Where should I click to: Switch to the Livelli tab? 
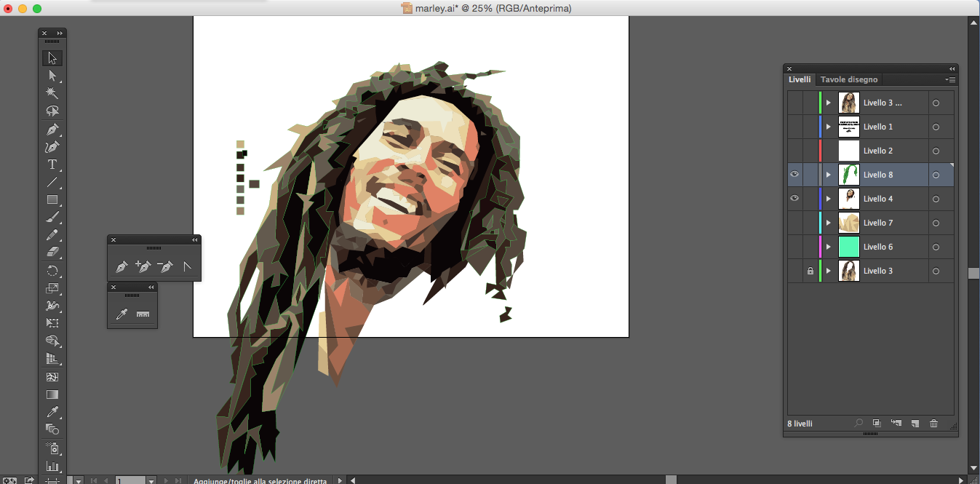click(x=800, y=79)
